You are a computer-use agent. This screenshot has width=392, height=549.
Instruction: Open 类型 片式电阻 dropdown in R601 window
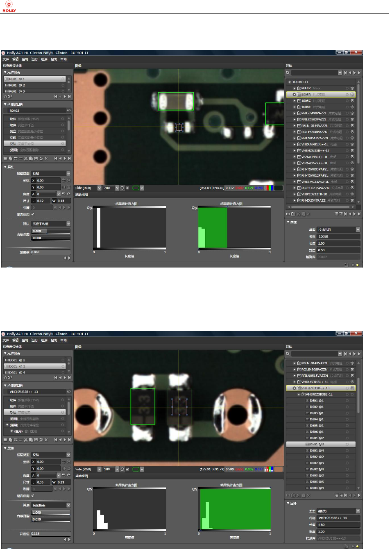tap(358, 230)
